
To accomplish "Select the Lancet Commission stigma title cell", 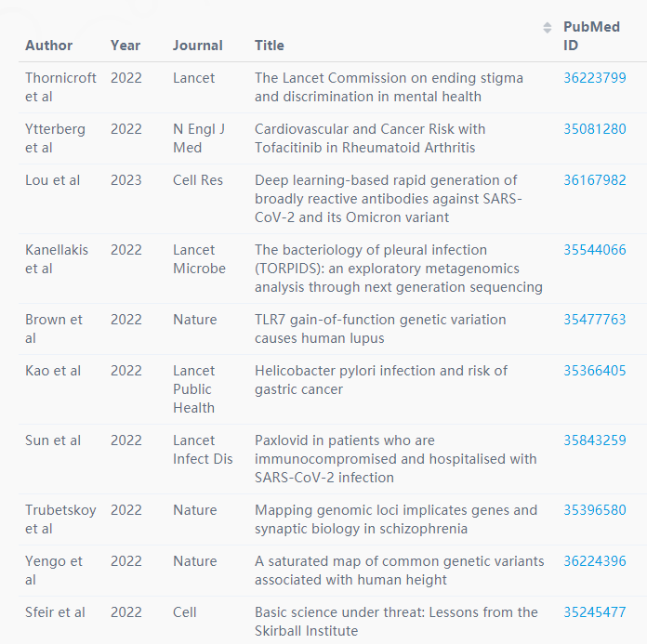I will tap(389, 87).
